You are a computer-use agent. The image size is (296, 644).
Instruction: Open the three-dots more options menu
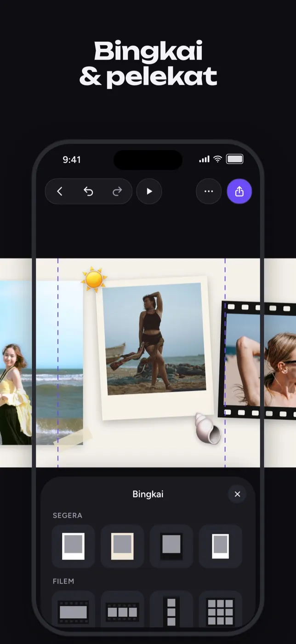[x=209, y=191]
